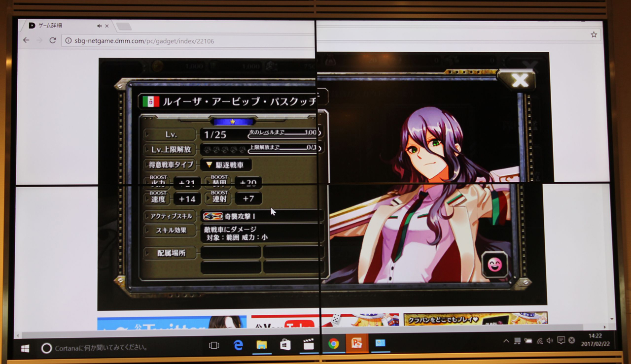This screenshot has height=364, width=631.
Task: Click the Lv. label button
Action: pos(171,134)
